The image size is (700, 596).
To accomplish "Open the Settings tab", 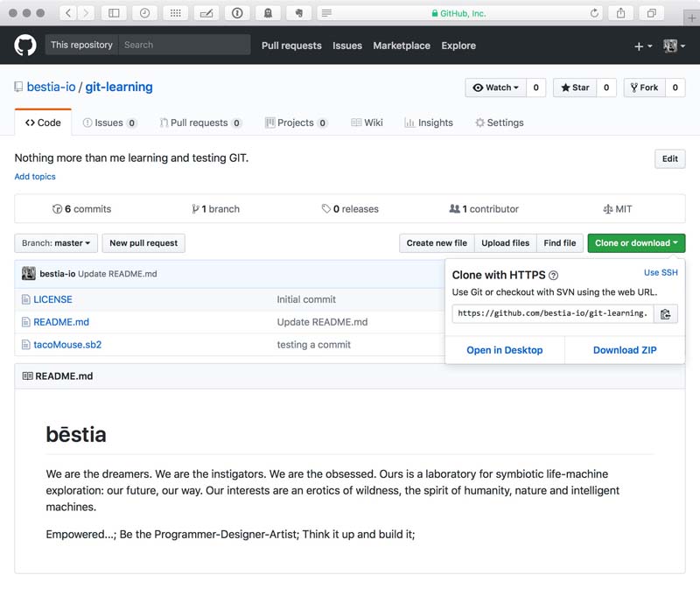I will pyautogui.click(x=500, y=123).
